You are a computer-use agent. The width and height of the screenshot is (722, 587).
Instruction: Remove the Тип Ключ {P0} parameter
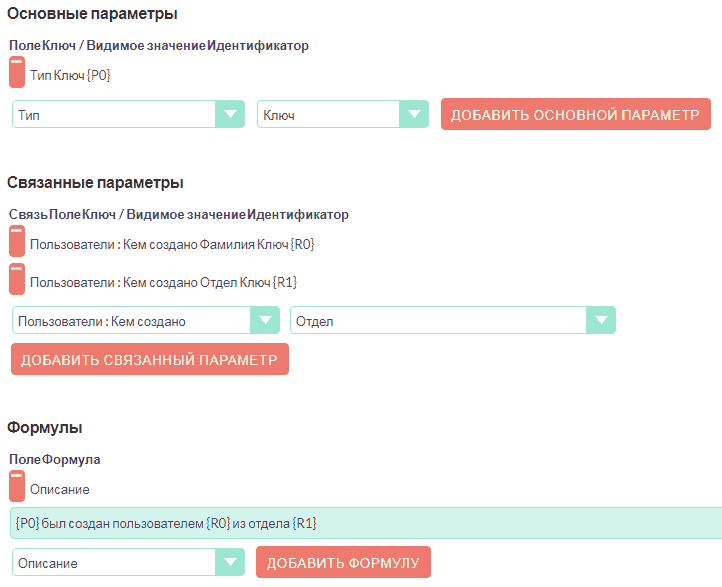[16, 73]
